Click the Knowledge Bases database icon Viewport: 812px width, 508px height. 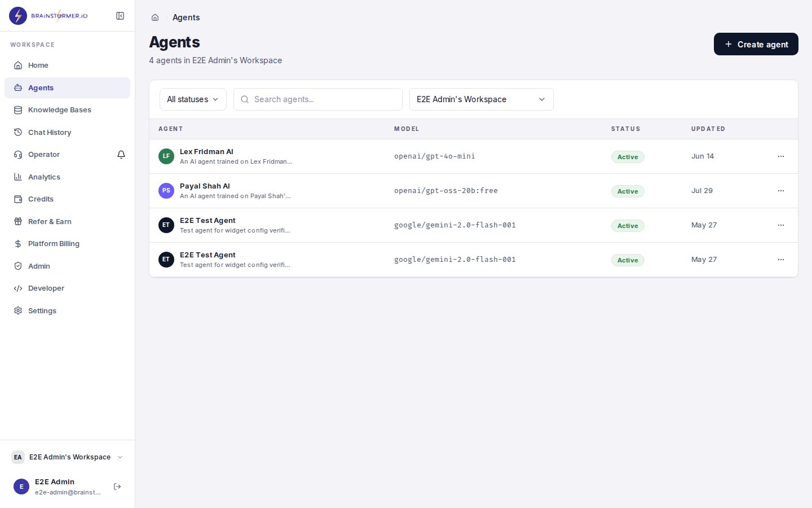coord(18,110)
